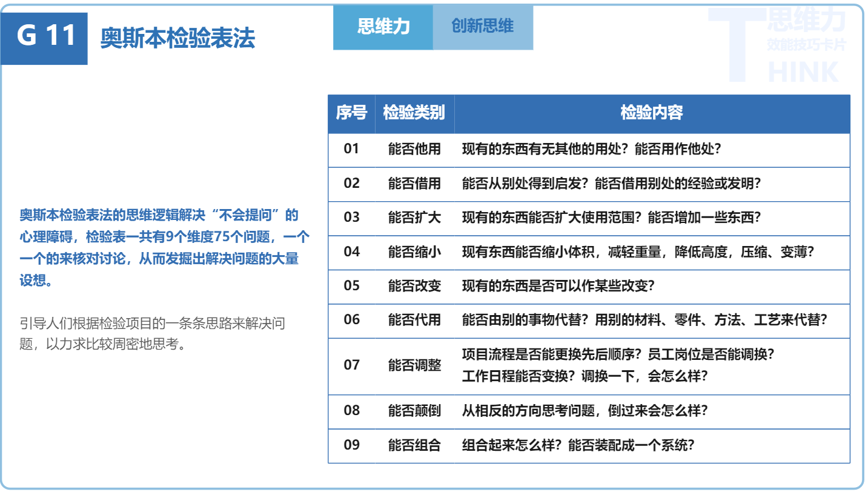Select row number 04

pyautogui.click(x=351, y=251)
